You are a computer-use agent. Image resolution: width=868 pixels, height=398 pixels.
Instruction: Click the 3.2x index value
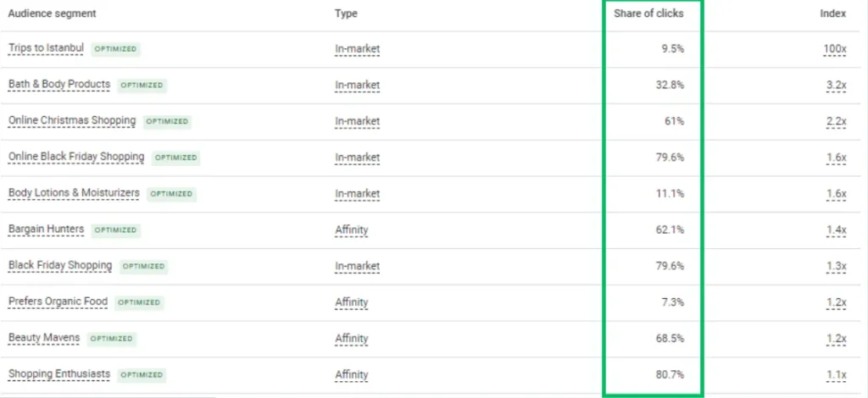[x=837, y=86]
